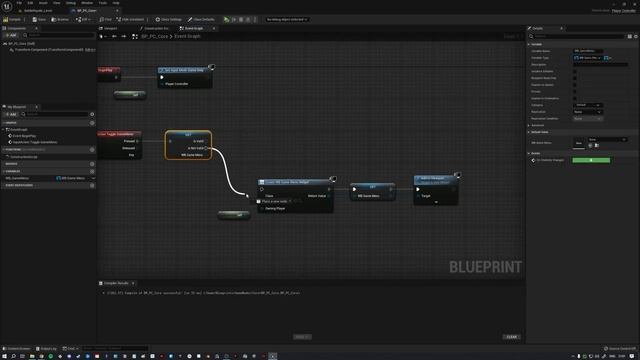Image resolution: width=640 pixels, height=360 pixels.
Task: Click the Unreal Engine logo icon
Action: 7,7
